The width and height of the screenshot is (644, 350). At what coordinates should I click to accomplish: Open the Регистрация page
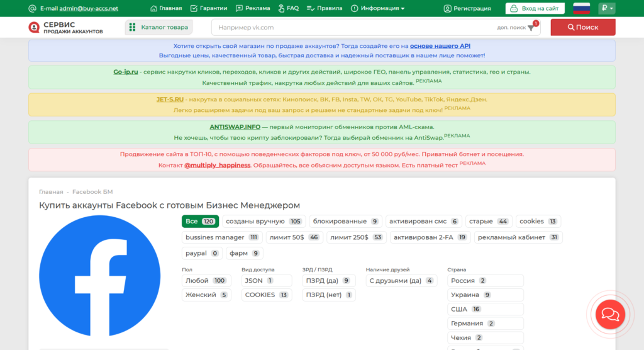tap(467, 8)
